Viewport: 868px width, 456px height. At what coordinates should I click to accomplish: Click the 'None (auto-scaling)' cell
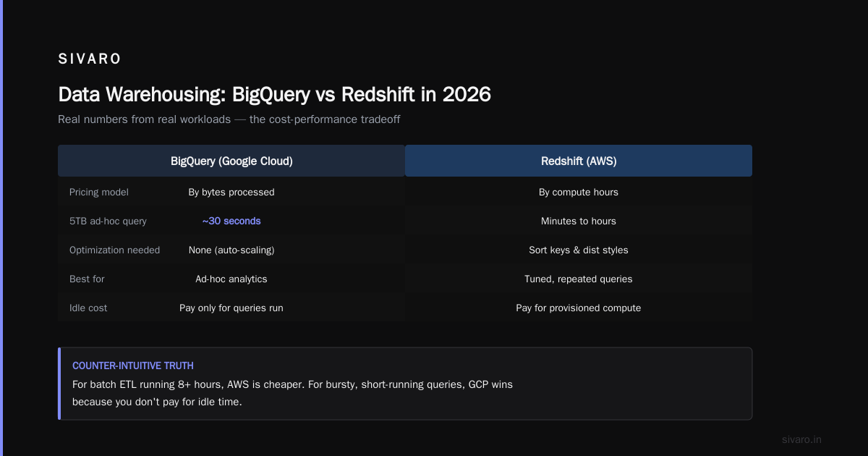[231, 250]
